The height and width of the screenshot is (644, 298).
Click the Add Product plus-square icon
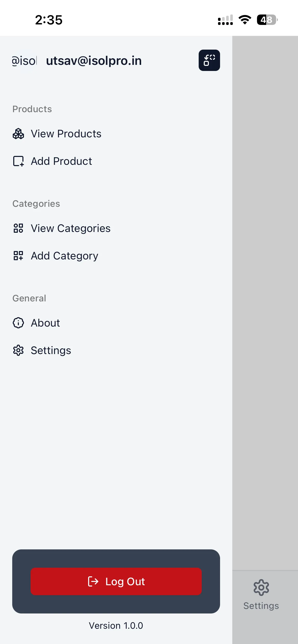pyautogui.click(x=18, y=161)
